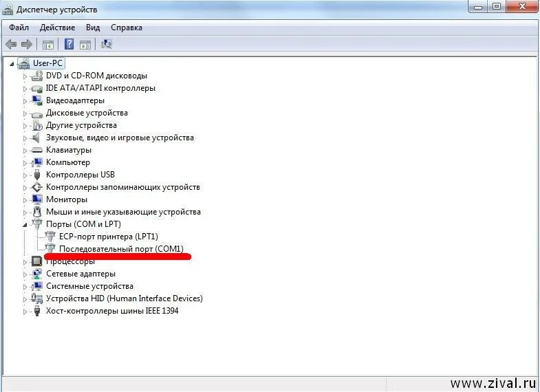This screenshot has height=392, width=540.
Task: Click the Контроллеры USB plug icon
Action: point(37,175)
